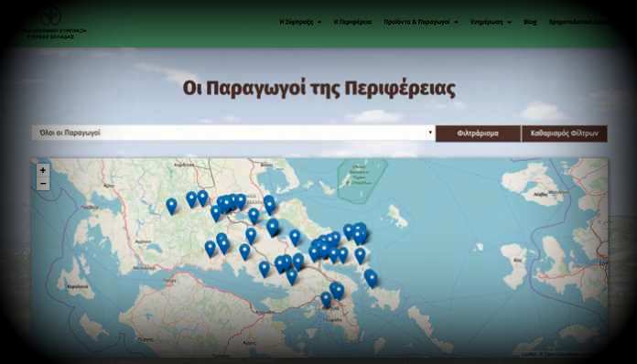
Task: Open the last 'Χρηματοδοτικά' menu item
Action: [578, 22]
